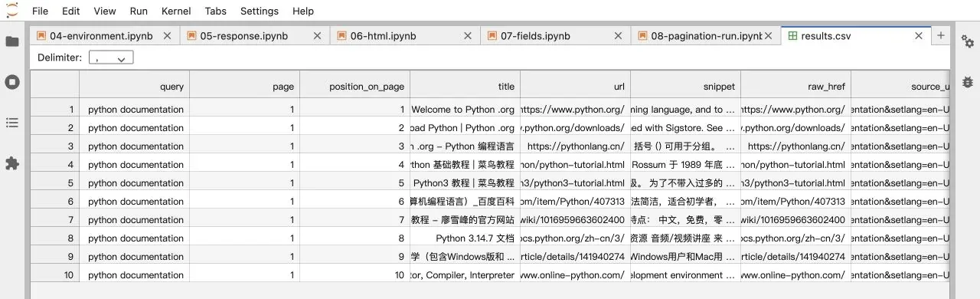Click url cell 'https://www.python.org/' in row 1

point(576,110)
